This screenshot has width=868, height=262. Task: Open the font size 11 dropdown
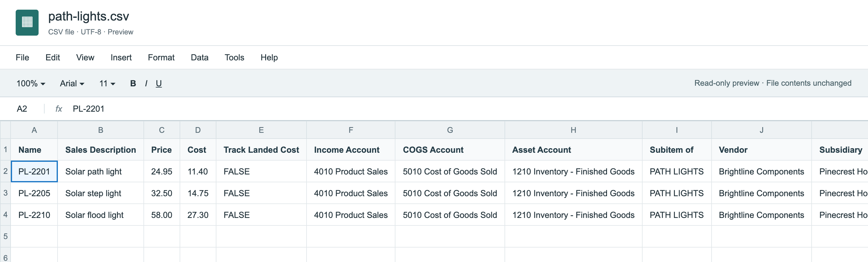click(107, 83)
